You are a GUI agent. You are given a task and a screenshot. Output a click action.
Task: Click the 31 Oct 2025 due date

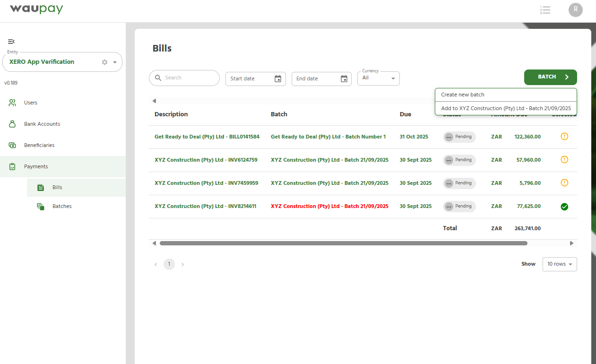(414, 137)
